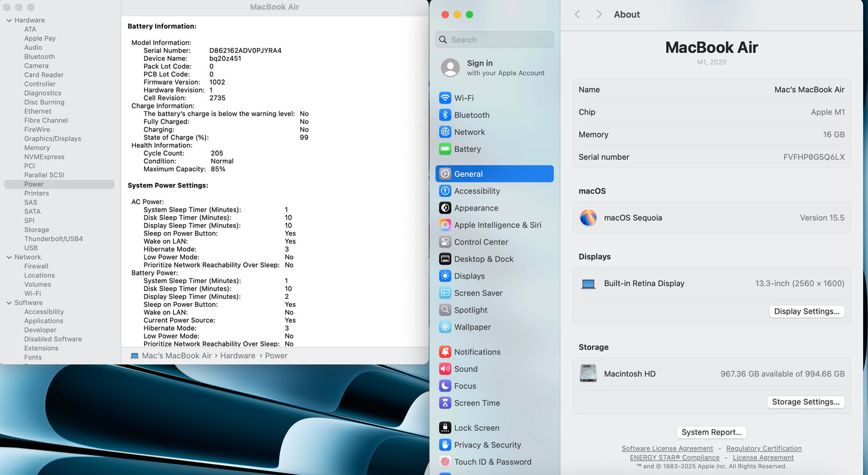Screen dimensions: 868x475
Task: Click the Macintosh HD drive icon
Action: tap(588, 373)
